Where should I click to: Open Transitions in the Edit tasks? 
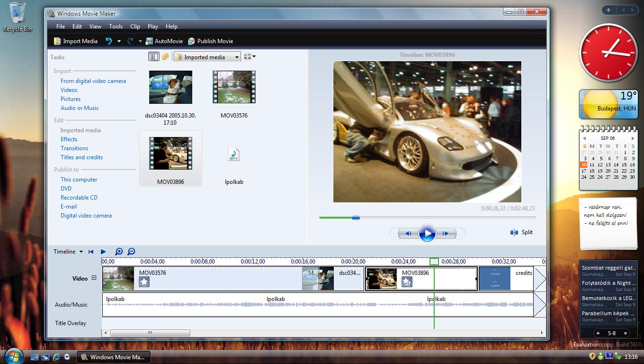[x=74, y=148]
